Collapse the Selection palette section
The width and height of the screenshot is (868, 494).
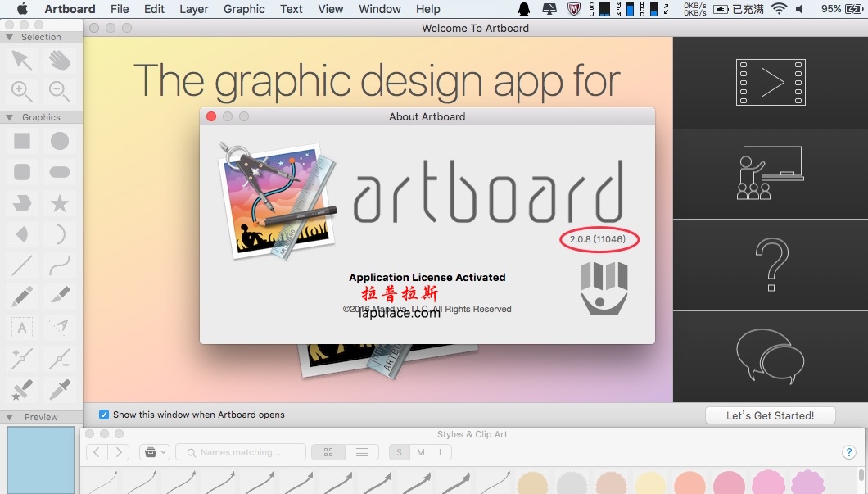9,37
